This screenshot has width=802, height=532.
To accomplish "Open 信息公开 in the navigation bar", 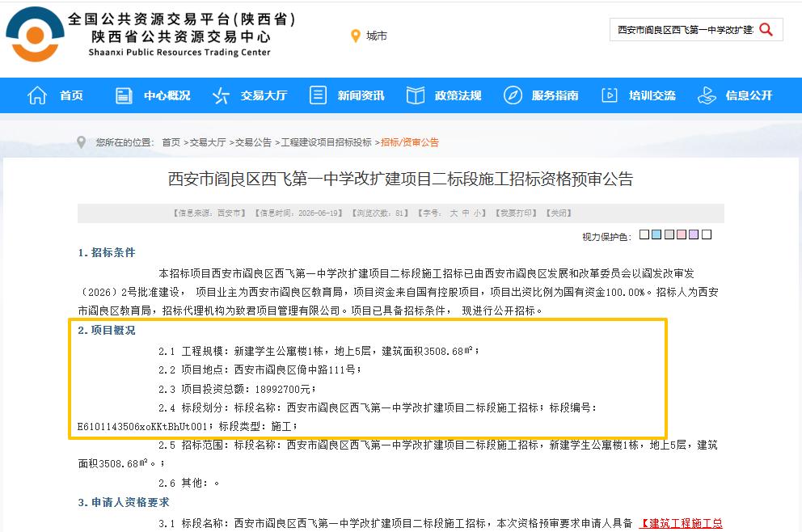I will (x=749, y=95).
